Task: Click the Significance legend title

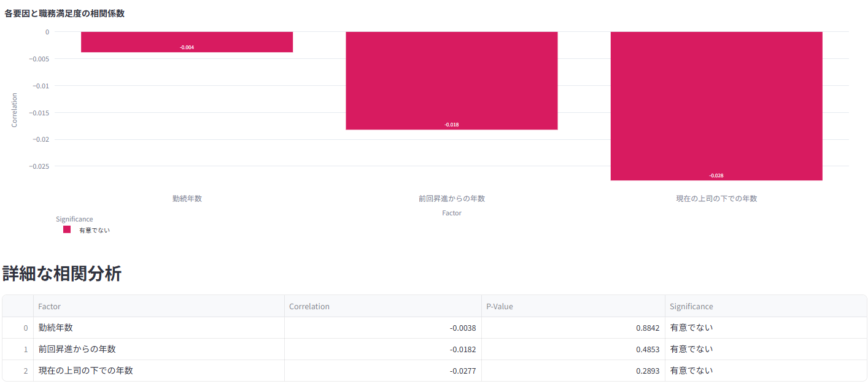Action: 74,219
